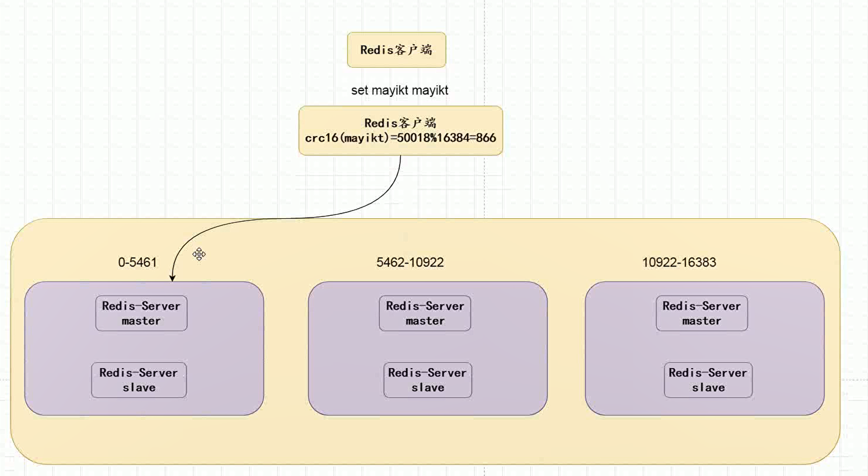Select the "5462-10922" slot range label

[409, 262]
